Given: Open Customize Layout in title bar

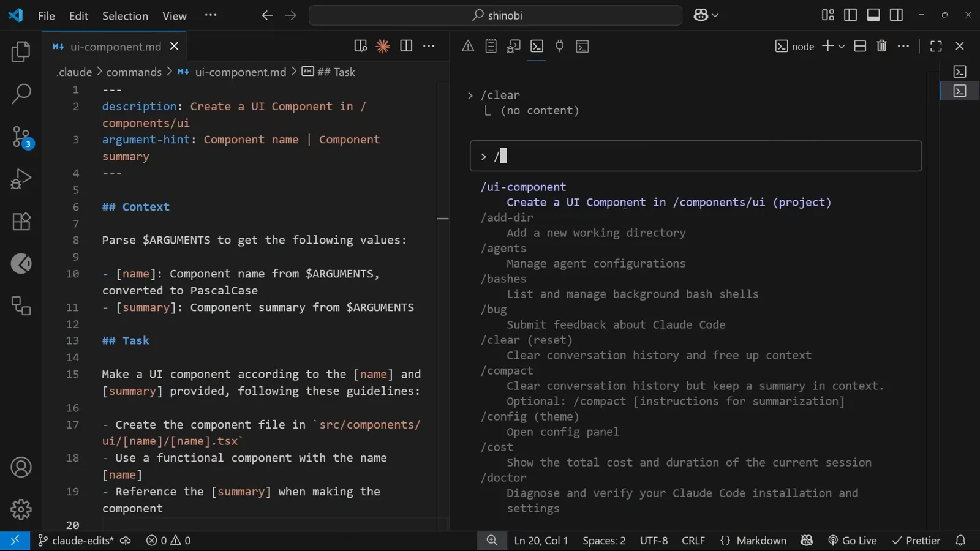Looking at the screenshot, I should pyautogui.click(x=828, y=15).
